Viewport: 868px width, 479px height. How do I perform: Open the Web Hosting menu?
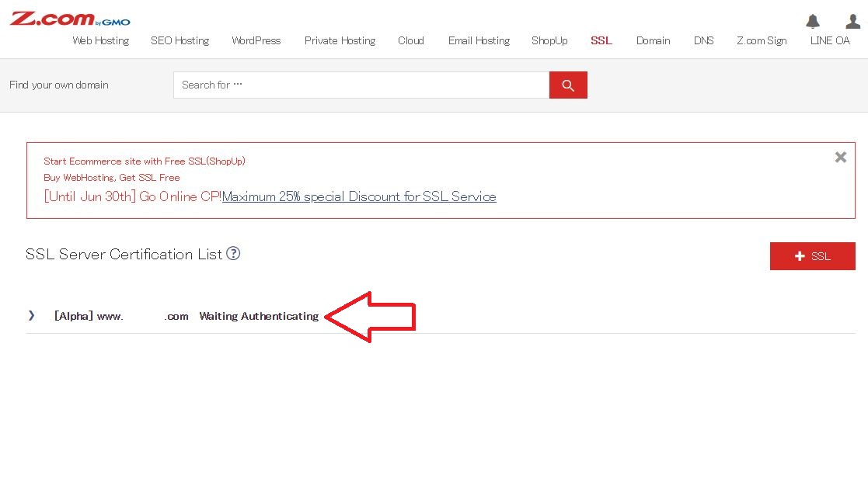101,40
